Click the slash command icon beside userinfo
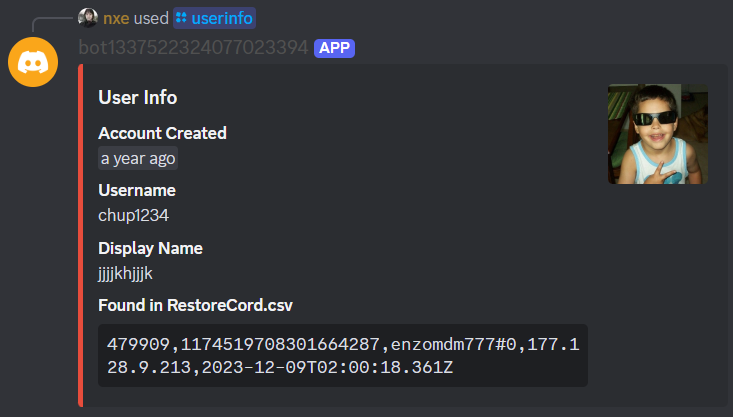This screenshot has width=733, height=417. 181,18
